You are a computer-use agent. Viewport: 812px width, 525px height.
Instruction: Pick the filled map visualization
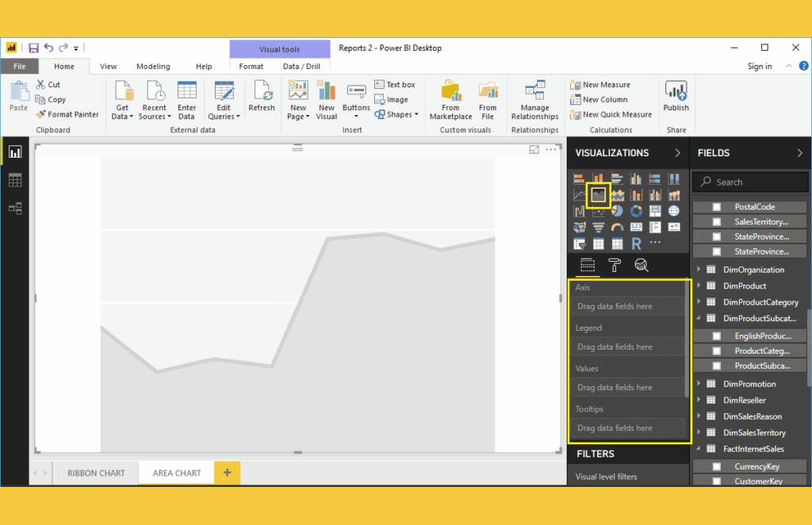pos(580,228)
